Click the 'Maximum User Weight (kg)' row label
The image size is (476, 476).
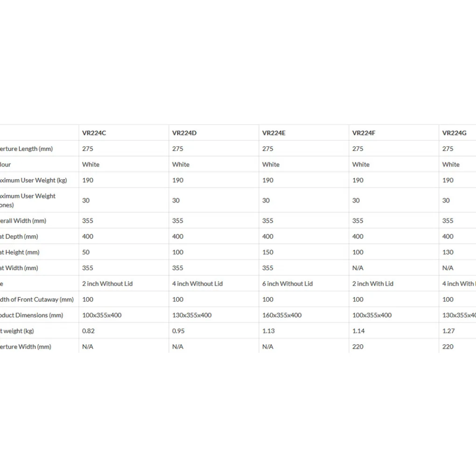click(x=34, y=180)
